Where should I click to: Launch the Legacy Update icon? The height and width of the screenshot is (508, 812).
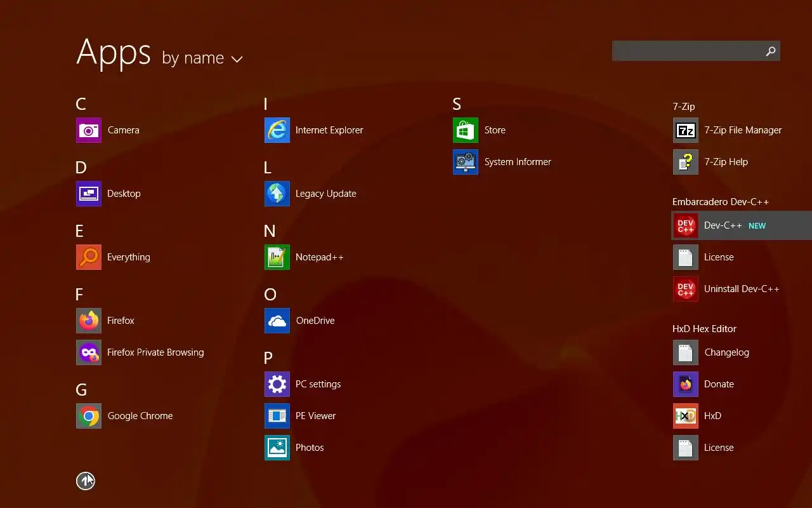(277, 194)
